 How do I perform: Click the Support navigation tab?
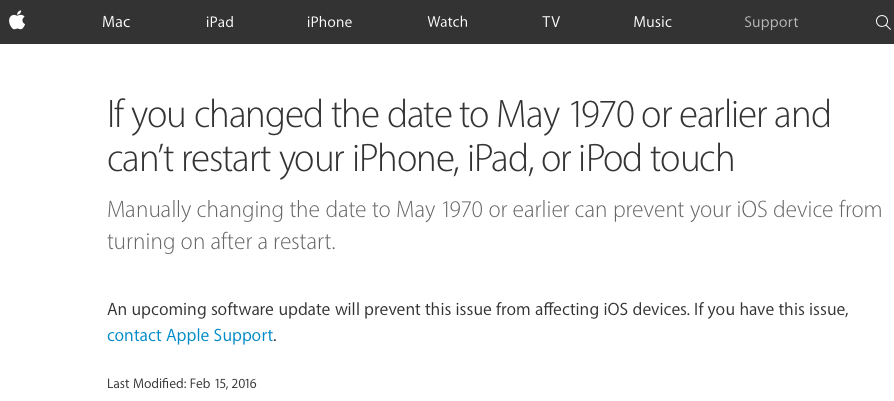771,22
